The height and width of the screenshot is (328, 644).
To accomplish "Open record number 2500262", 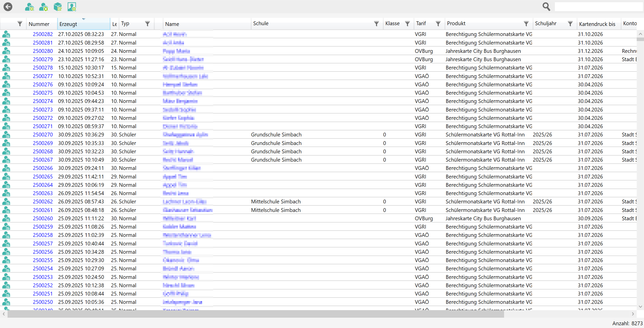I will [43, 202].
